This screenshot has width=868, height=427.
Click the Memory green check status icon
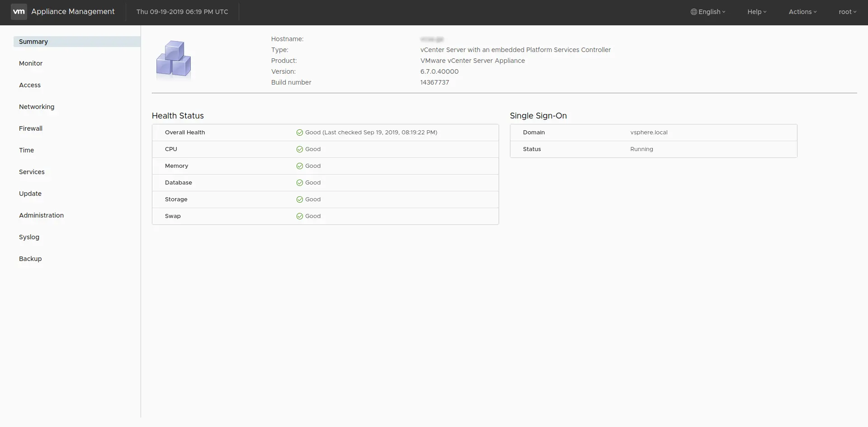[299, 166]
